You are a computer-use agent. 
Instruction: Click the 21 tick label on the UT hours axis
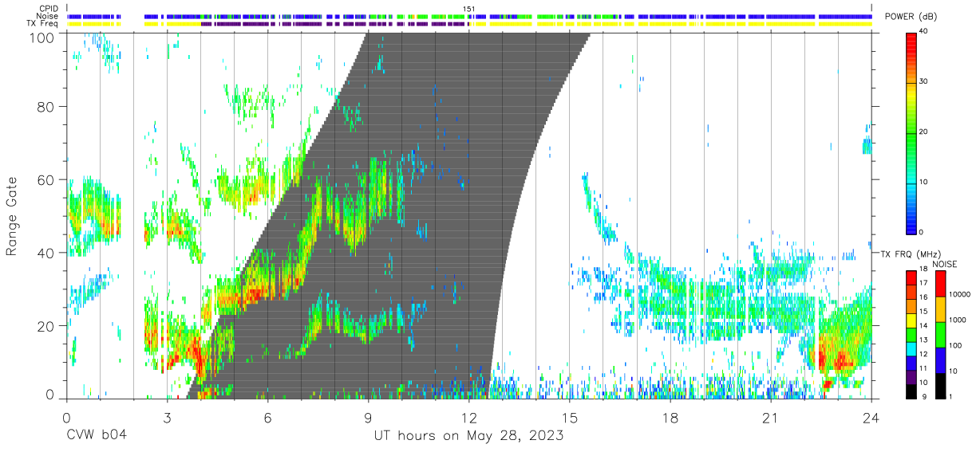[x=770, y=418]
